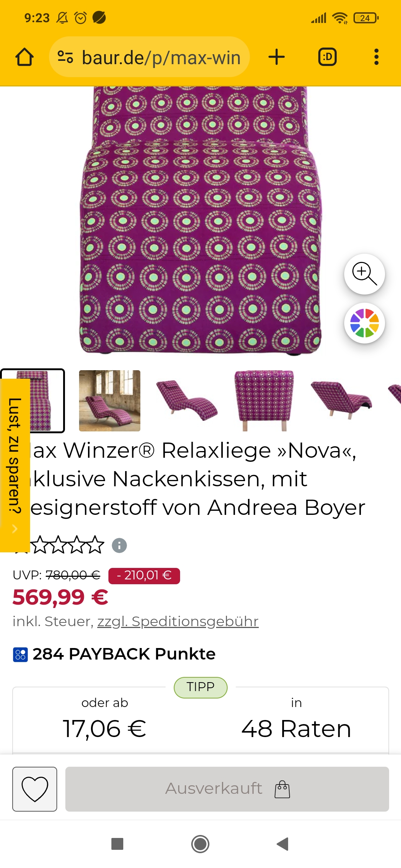The image size is (401, 868).
Task: Open the tab switcher icon
Action: point(327,57)
